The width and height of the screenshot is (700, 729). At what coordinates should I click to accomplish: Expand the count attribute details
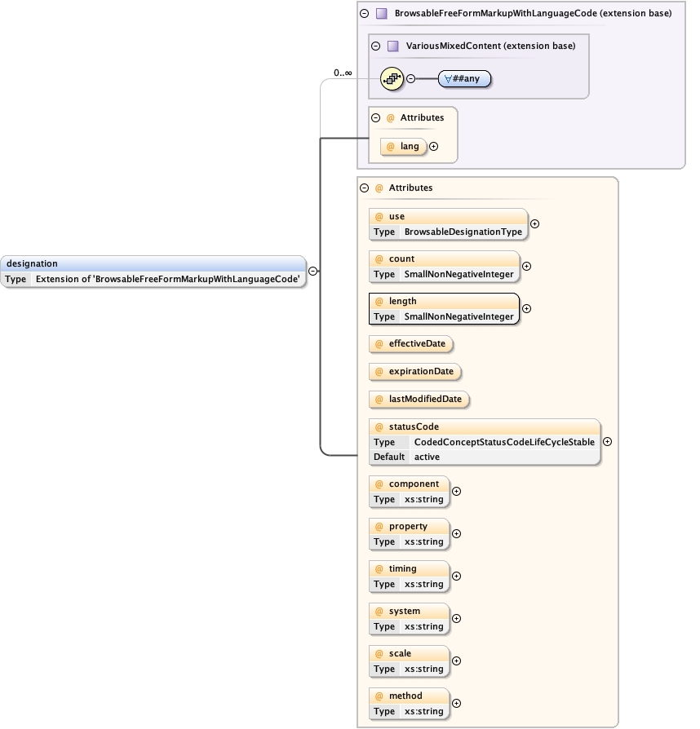pyautogui.click(x=526, y=266)
